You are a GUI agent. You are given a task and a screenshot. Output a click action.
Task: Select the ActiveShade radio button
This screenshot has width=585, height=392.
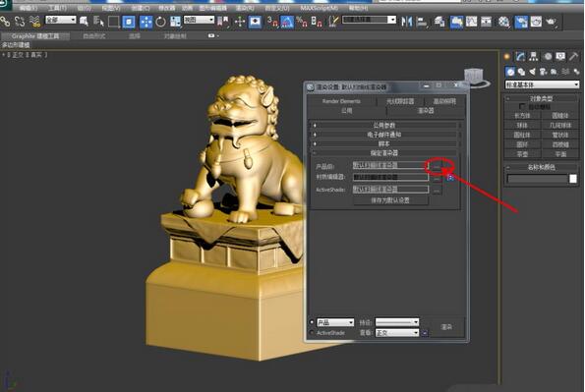pos(312,332)
